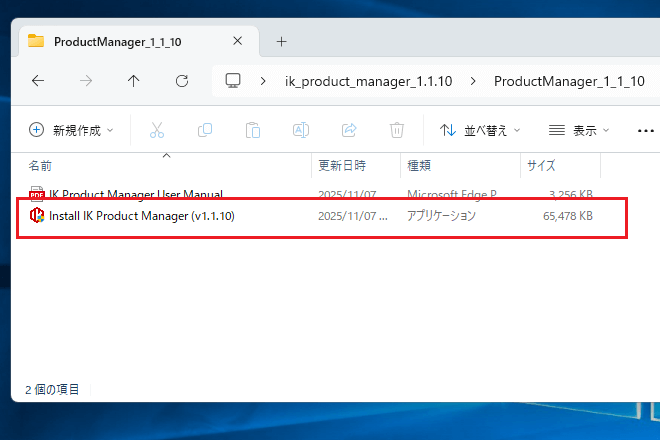Open the 並べ替え sort dropdown
Viewport: 660px width, 440px height.
[x=480, y=130]
